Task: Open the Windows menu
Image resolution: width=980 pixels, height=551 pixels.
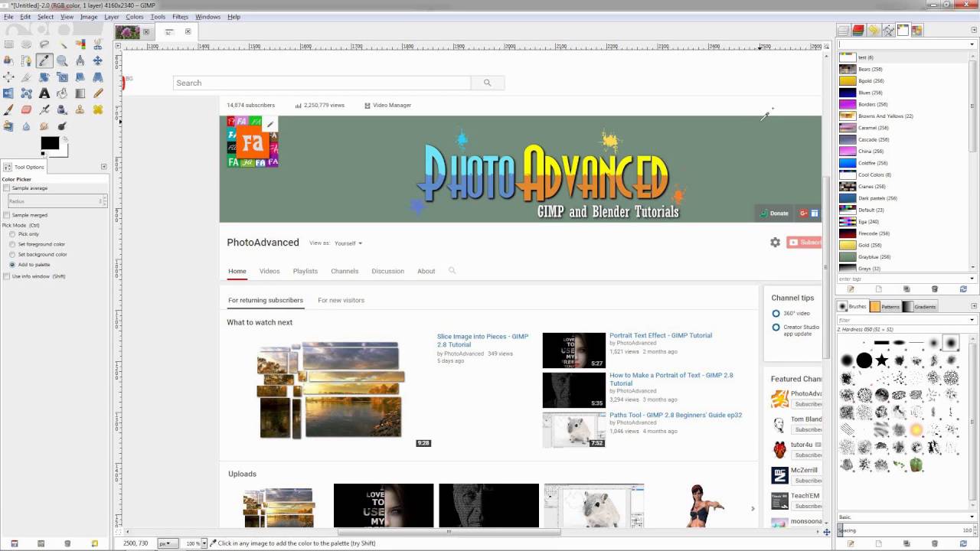Action: pos(208,17)
